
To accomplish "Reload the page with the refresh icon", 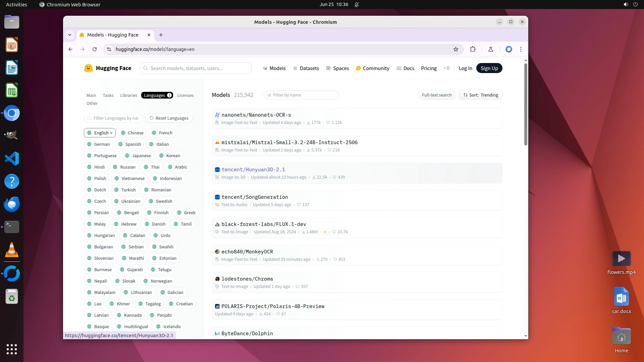I will tap(95, 49).
